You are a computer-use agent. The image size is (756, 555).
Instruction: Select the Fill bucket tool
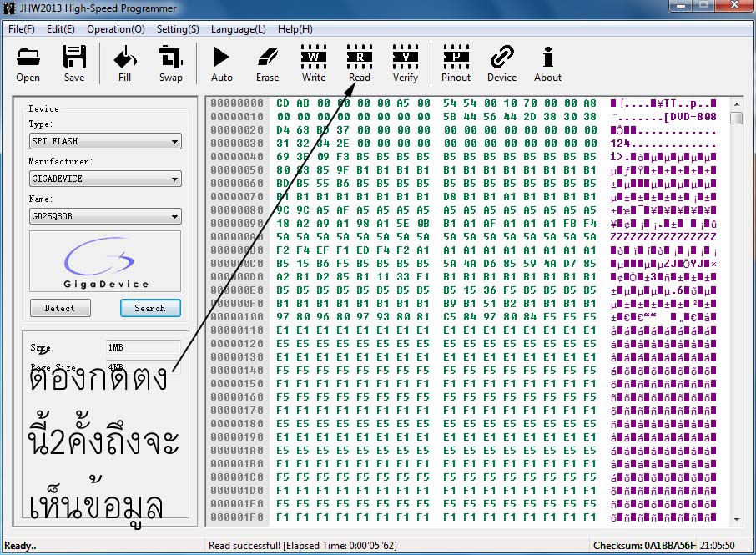pyautogui.click(x=124, y=63)
